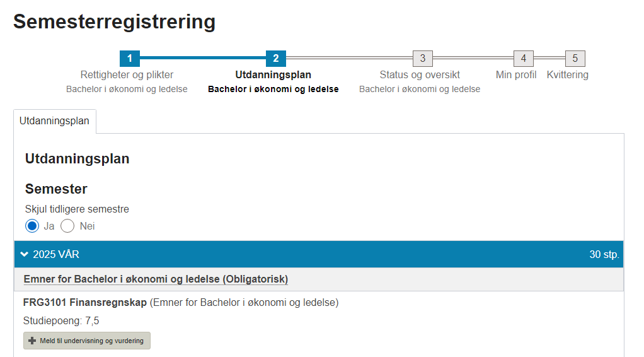
Task: Open Emner for Bachelor Obligatorisk link
Action: coord(156,279)
